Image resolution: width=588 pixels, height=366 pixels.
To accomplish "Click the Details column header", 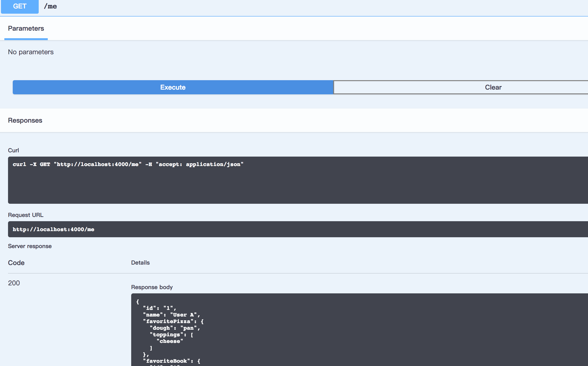I will (140, 263).
